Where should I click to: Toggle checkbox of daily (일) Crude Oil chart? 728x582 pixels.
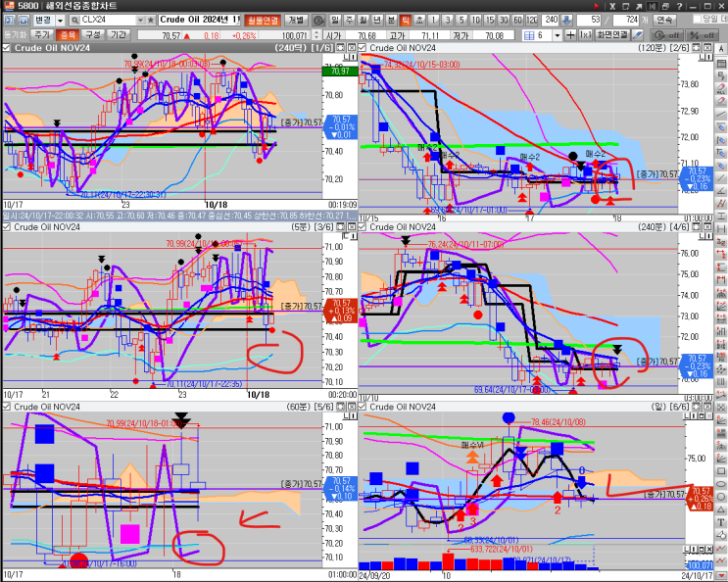(x=363, y=407)
